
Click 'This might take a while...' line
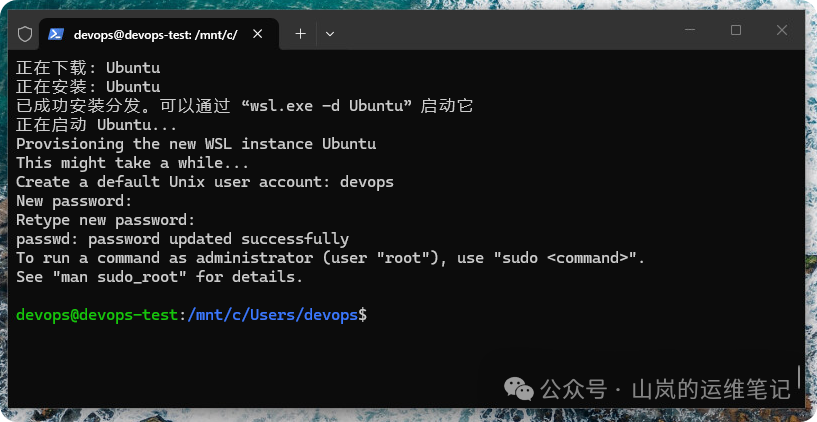tap(132, 163)
